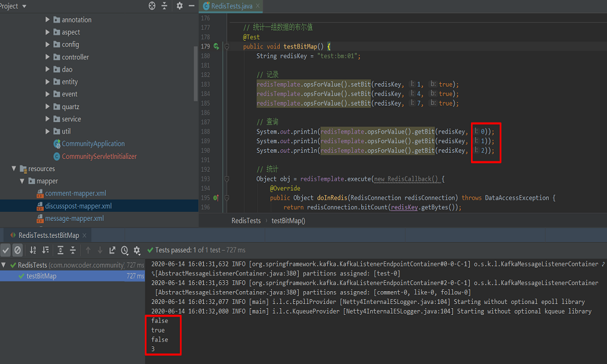607x364 pixels.
Task: Select testBitMap test result row
Action: point(72,276)
